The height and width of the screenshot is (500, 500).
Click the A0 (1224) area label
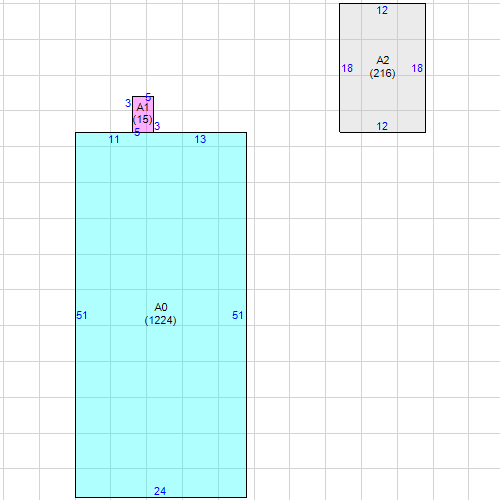[x=160, y=314]
